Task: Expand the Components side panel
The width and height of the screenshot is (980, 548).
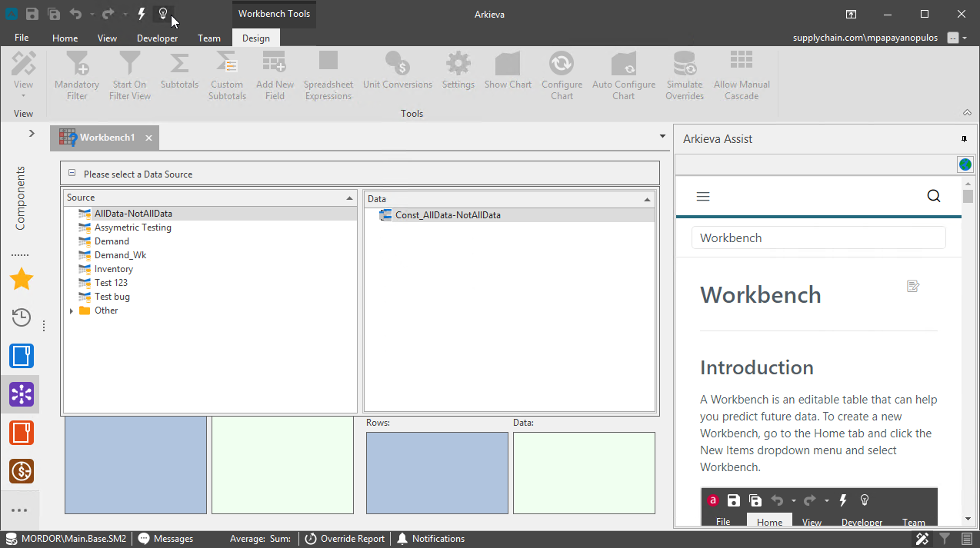Action: pyautogui.click(x=32, y=133)
